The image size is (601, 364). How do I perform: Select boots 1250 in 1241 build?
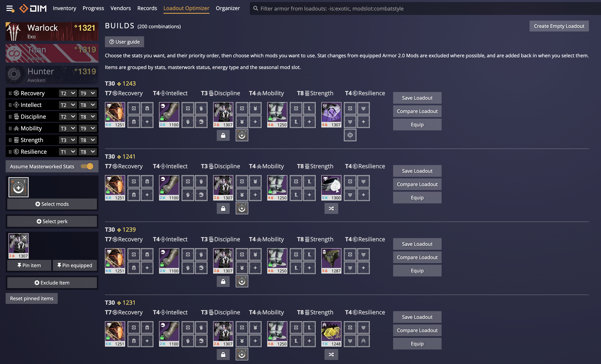coord(277,188)
